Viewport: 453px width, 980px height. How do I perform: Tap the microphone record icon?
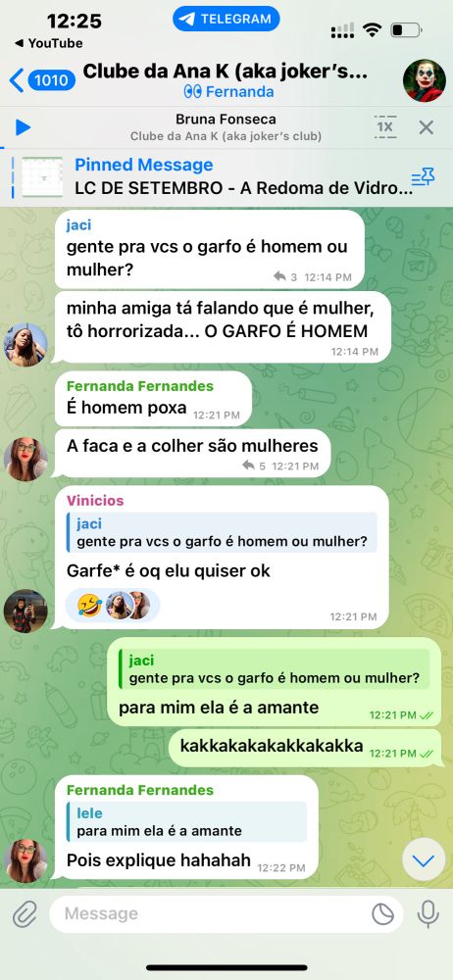pyautogui.click(x=428, y=913)
